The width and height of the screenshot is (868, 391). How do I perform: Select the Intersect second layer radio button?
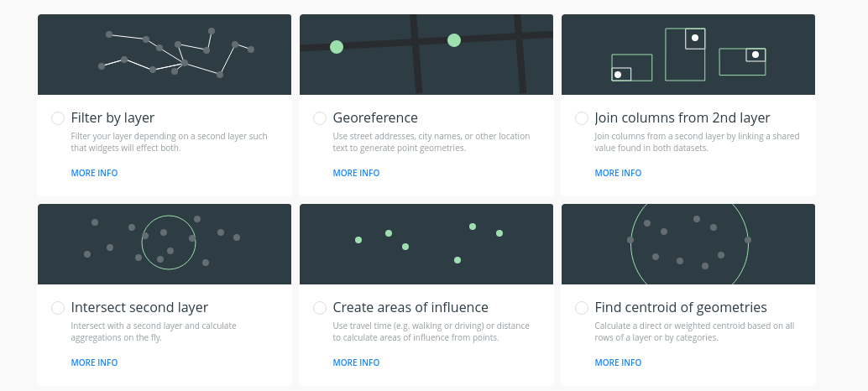(x=58, y=308)
